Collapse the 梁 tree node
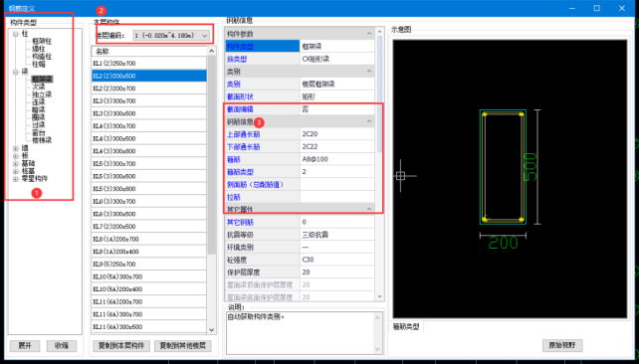This screenshot has height=364, width=639. (16, 72)
